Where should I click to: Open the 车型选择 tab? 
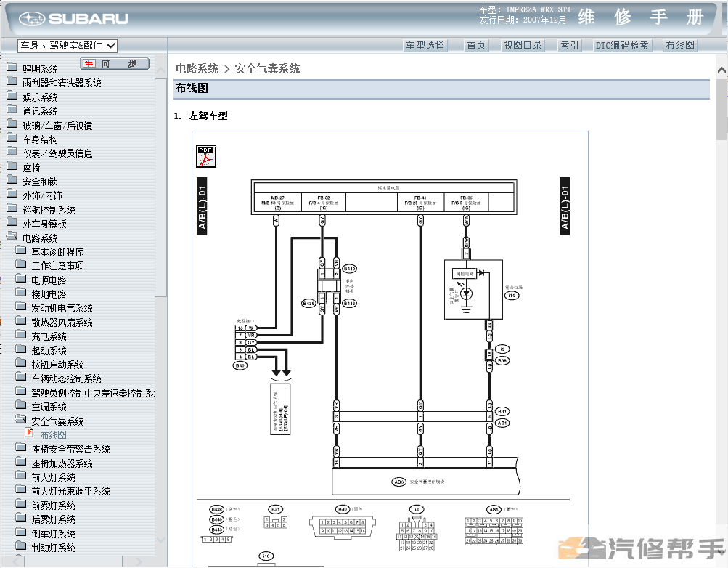click(425, 45)
